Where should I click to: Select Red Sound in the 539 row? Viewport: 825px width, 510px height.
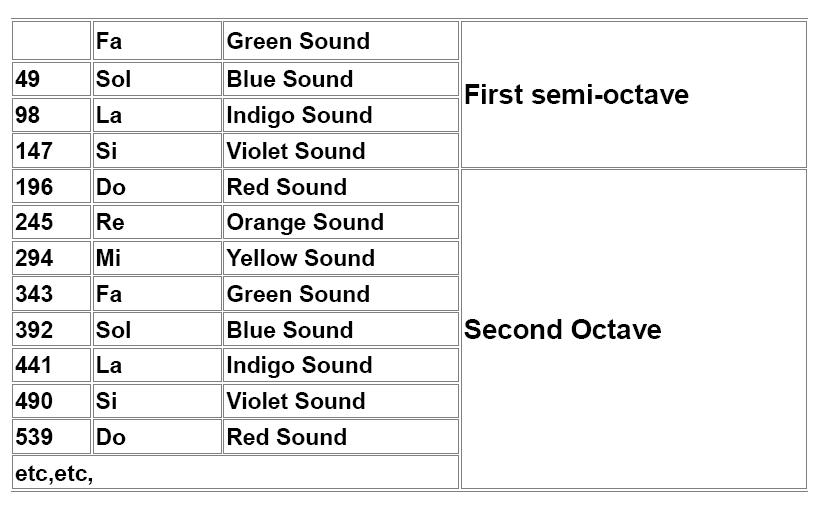287,437
